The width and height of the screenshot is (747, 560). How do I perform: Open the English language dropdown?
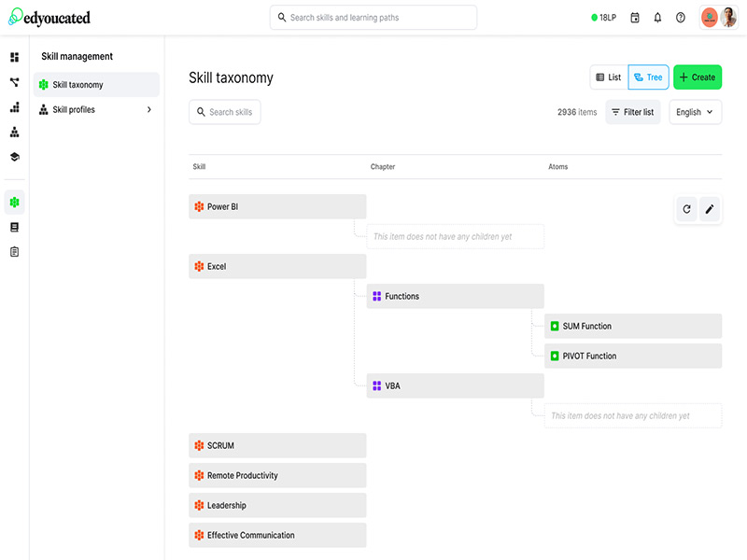(x=695, y=112)
